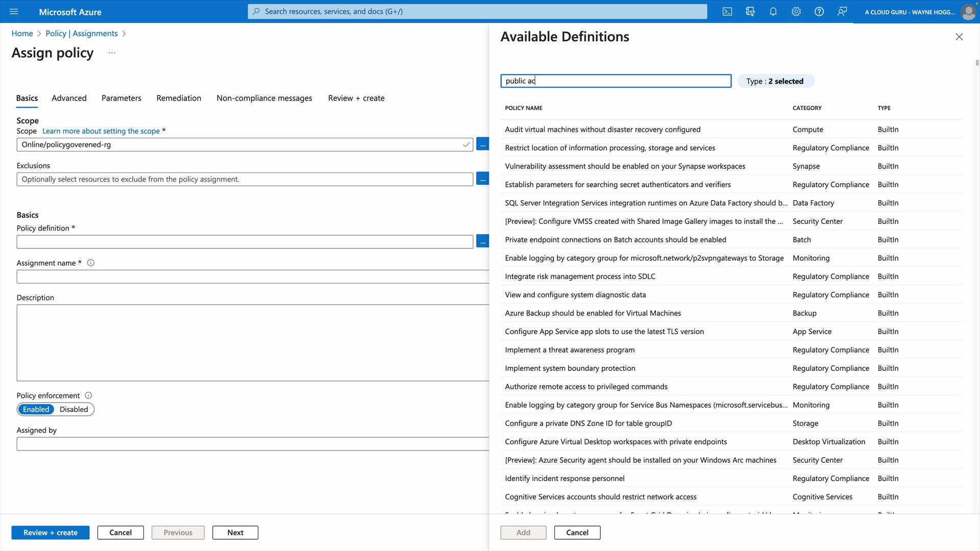
Task: Click the Review + create button
Action: coord(51,533)
